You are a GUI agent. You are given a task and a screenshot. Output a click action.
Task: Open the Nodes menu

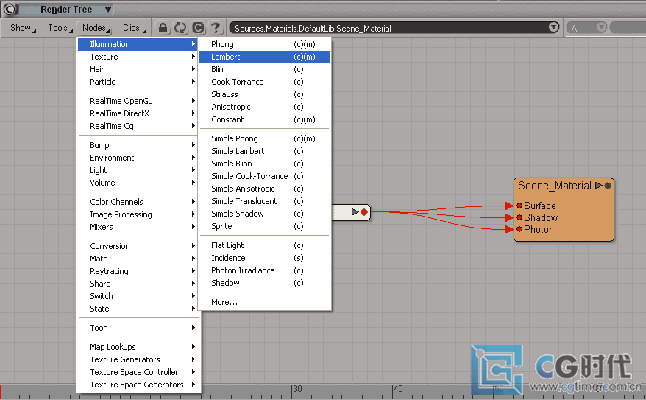tap(96, 28)
